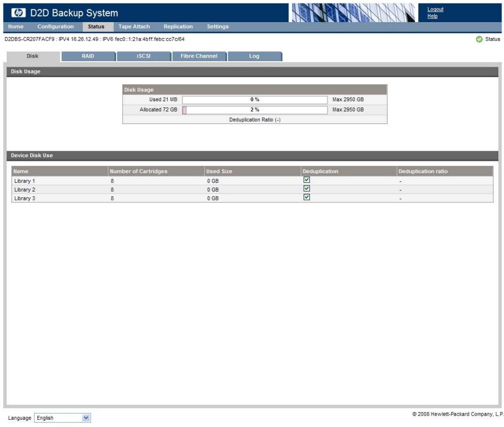The width and height of the screenshot is (504, 427).
Task: Click the Used Size column header
Action: (x=253, y=171)
